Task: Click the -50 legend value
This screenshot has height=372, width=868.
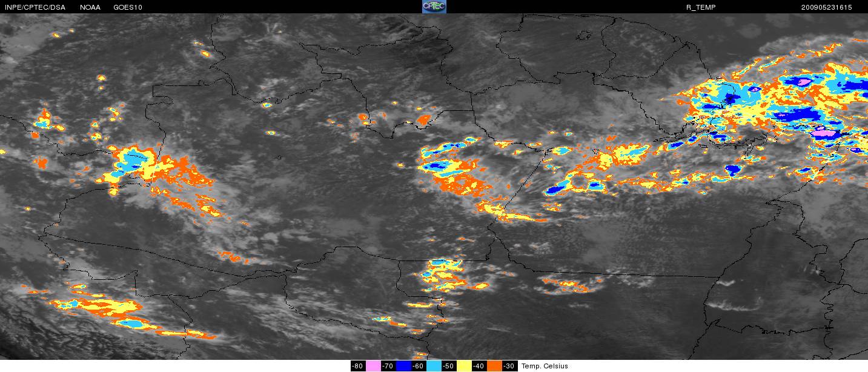Action: click(449, 366)
